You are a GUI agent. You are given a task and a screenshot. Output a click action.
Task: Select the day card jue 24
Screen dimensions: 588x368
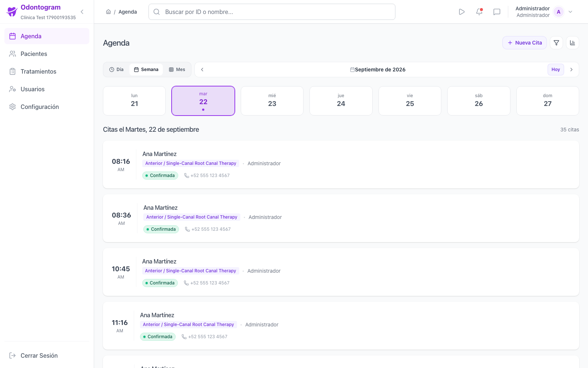pyautogui.click(x=341, y=101)
